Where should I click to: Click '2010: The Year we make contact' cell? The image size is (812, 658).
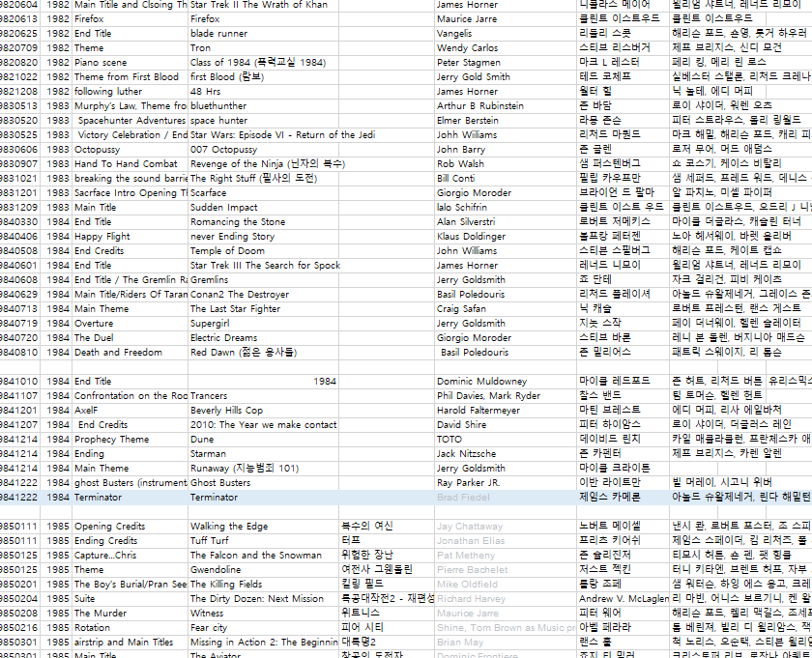tap(263, 425)
